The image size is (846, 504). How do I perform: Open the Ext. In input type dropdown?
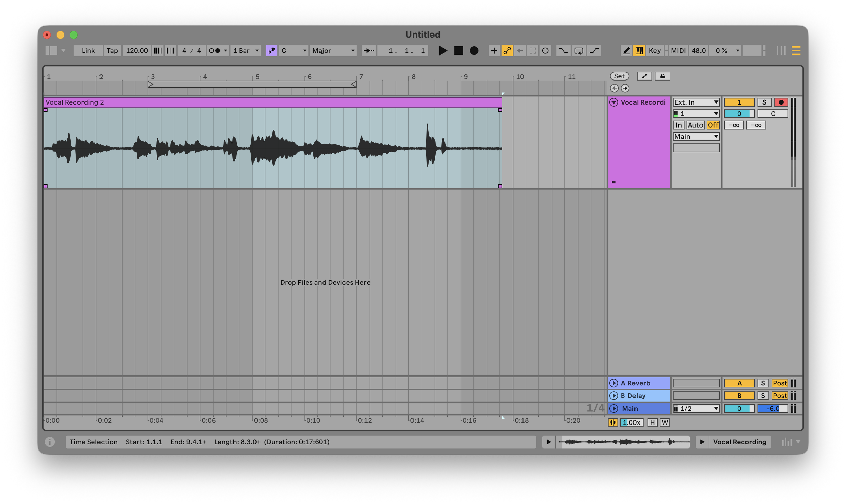point(696,102)
